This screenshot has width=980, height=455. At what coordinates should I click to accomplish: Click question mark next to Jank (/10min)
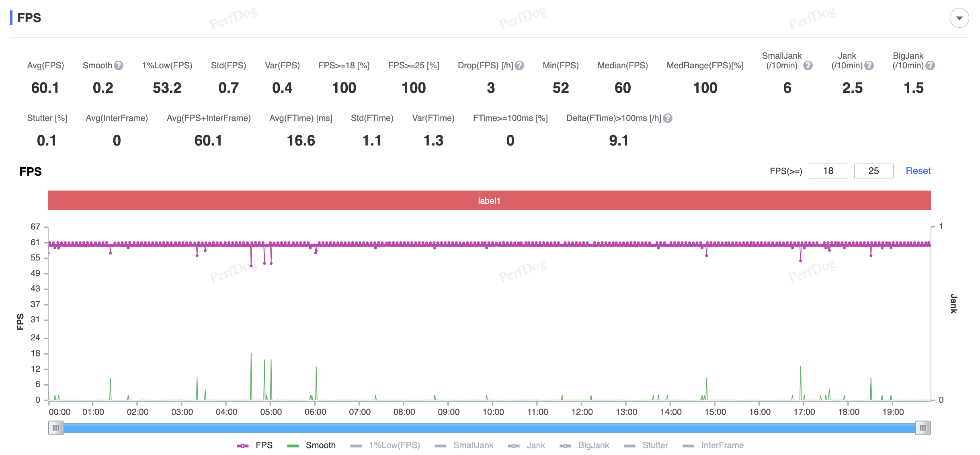coord(869,66)
